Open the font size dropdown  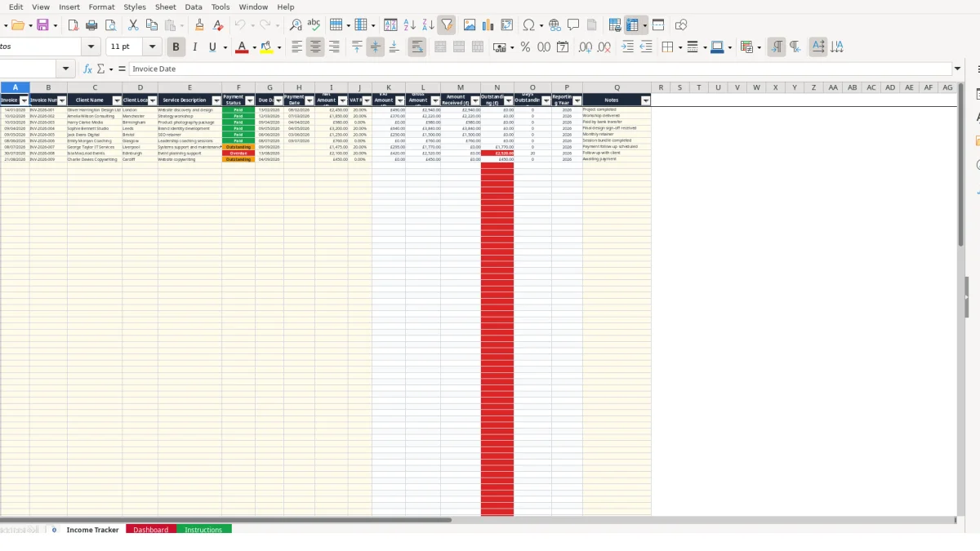point(152,47)
